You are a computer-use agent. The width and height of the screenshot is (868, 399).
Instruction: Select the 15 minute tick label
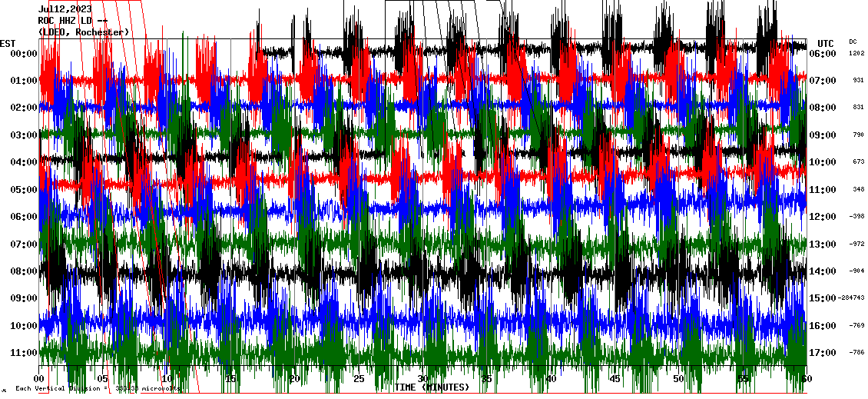[230, 379]
